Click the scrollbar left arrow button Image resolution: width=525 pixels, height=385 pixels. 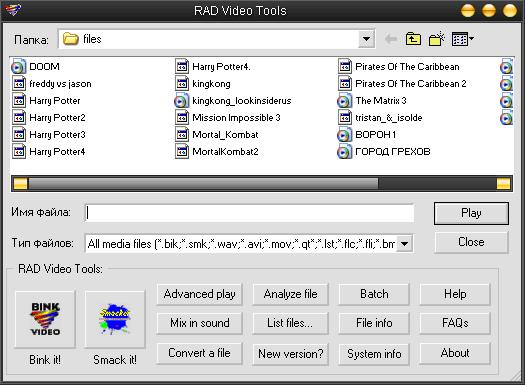click(20, 184)
